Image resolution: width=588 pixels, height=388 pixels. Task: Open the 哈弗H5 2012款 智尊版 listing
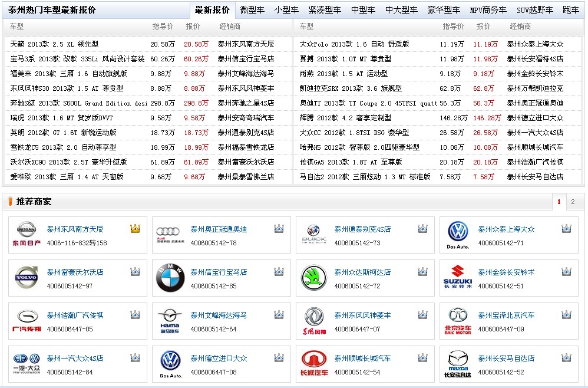tap(359, 147)
